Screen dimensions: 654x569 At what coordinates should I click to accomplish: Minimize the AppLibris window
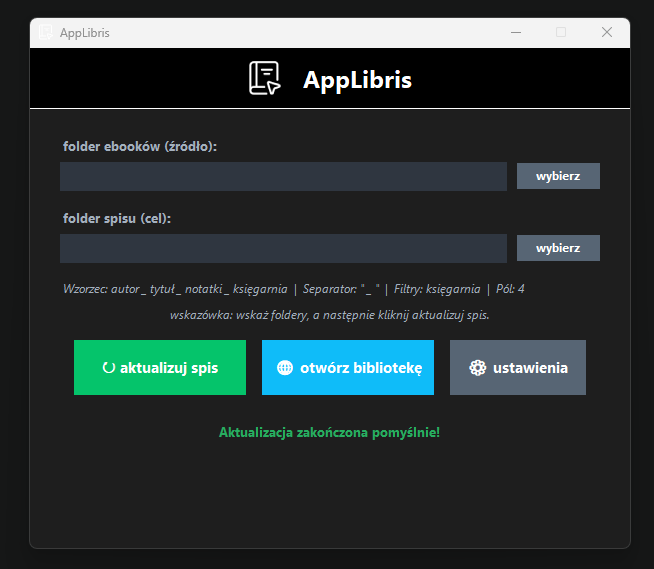point(516,32)
